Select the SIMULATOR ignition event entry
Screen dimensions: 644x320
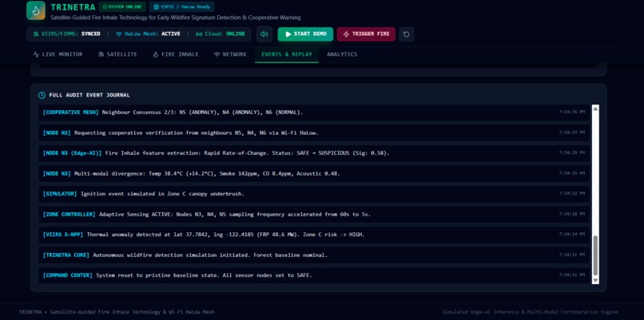point(314,194)
